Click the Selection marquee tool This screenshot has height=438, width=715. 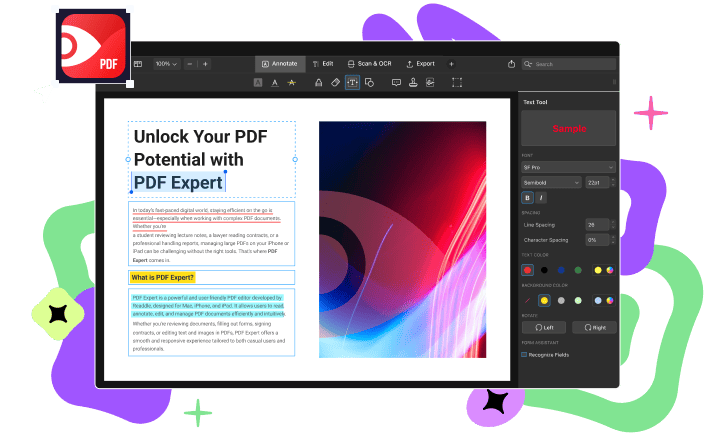tap(456, 82)
